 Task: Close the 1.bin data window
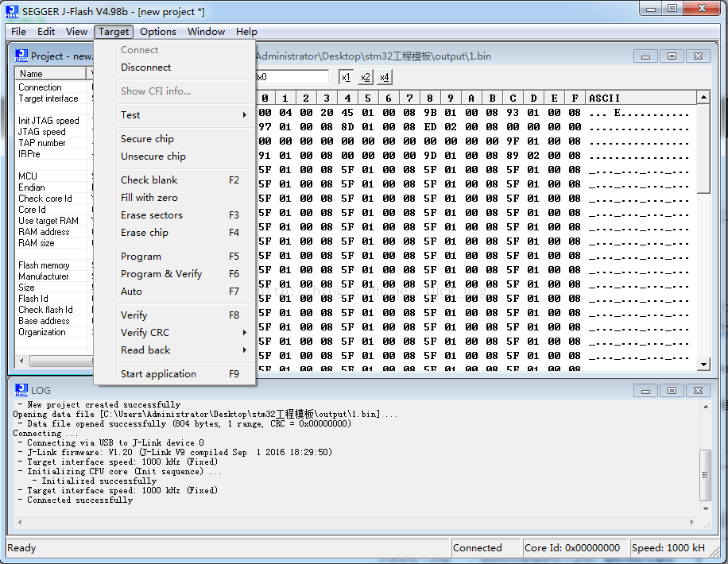coord(698,56)
